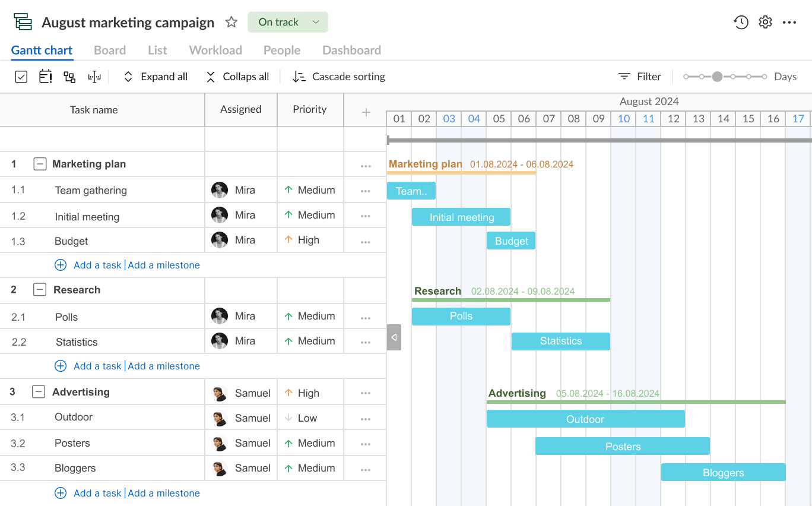
Task: Click the Filter icon above the chart
Action: tap(624, 77)
